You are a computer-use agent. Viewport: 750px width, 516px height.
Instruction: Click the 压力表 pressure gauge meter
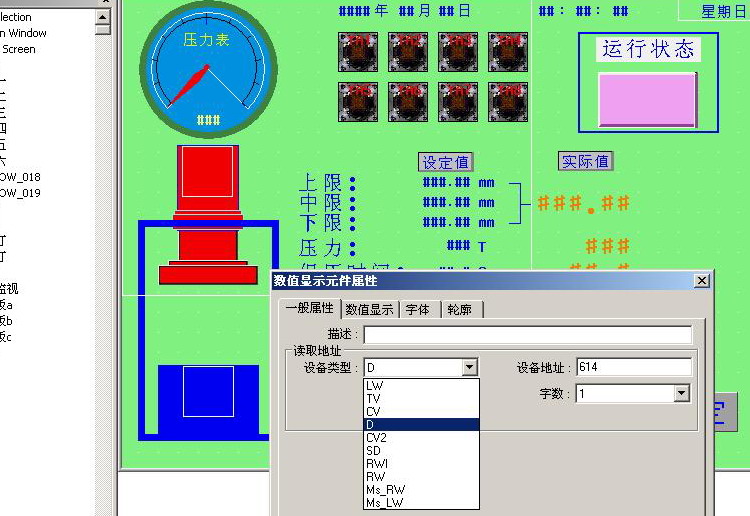pos(207,70)
